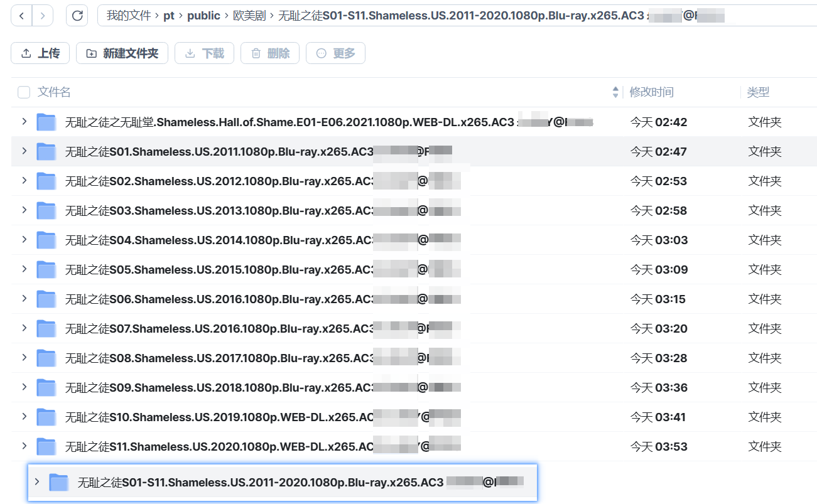Toggle the select-all checkbox beside 文件名
The width and height of the screenshot is (817, 504).
point(24,93)
